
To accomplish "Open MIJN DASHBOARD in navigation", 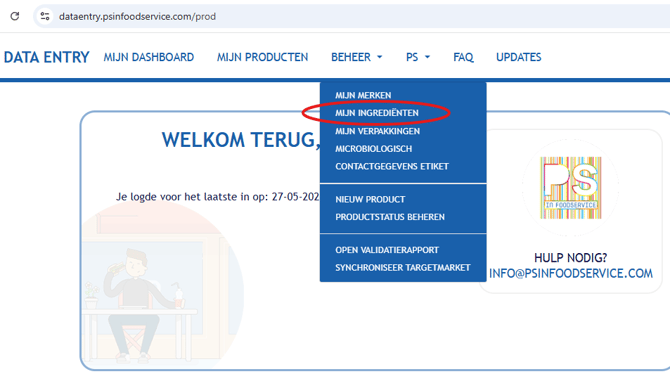I will (149, 57).
